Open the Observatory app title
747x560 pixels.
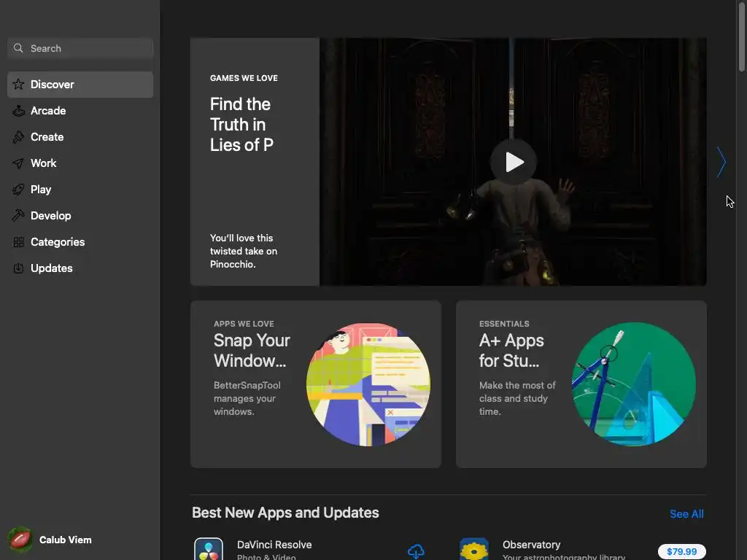click(531, 545)
